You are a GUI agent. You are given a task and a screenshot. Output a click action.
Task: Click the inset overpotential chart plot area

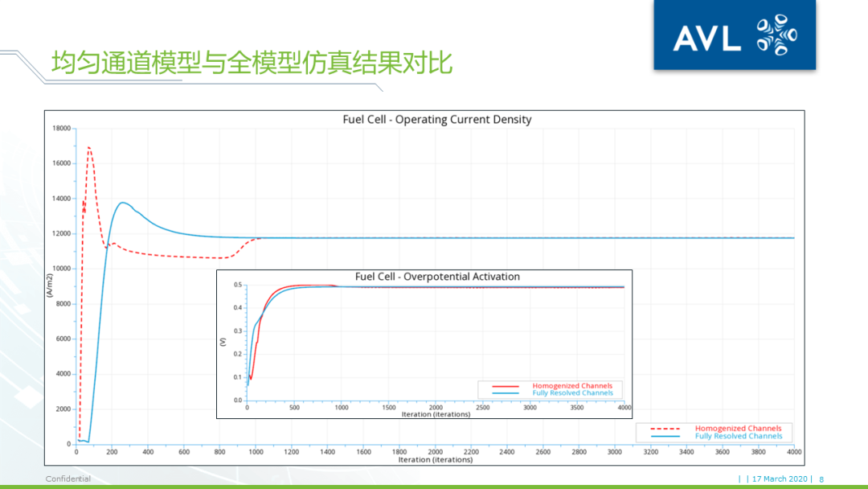tap(436, 343)
